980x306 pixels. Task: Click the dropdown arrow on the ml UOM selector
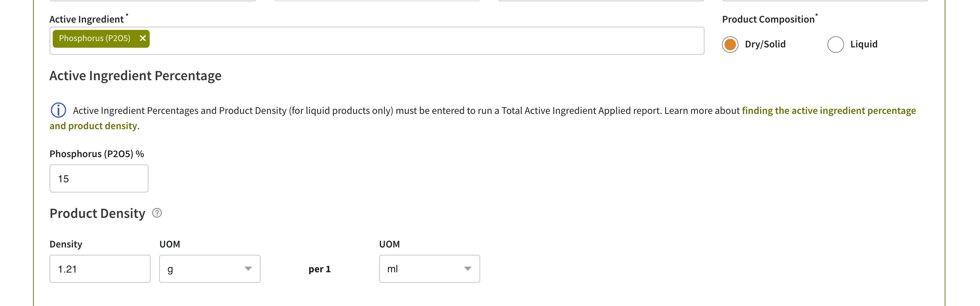pos(468,269)
